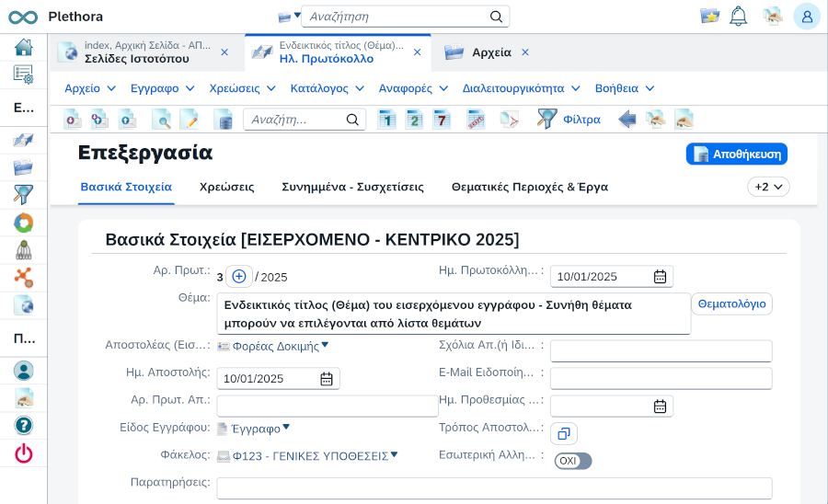Screen dimensions: 828x504
Task: Open the protocol pen icon in sidebar
Action: tap(23, 141)
